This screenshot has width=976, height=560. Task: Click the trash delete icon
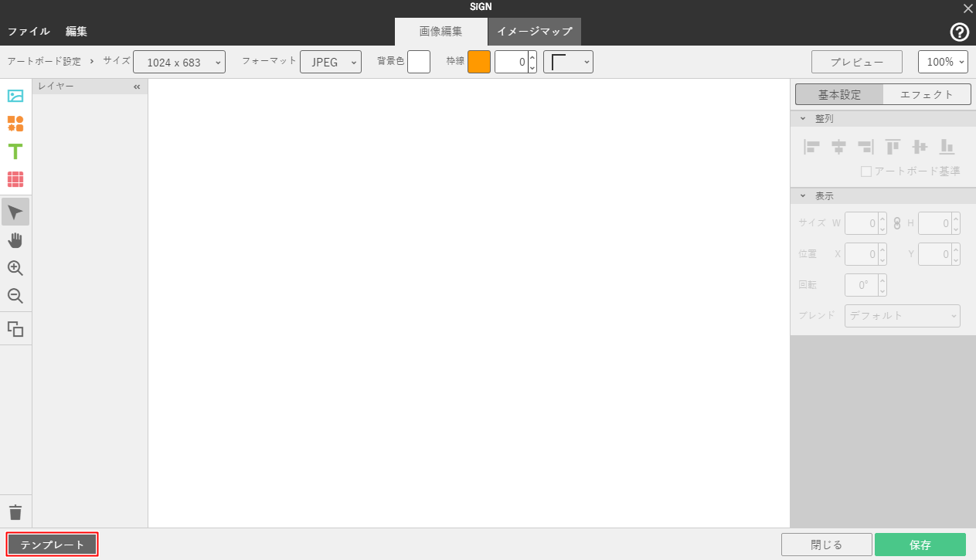15,512
